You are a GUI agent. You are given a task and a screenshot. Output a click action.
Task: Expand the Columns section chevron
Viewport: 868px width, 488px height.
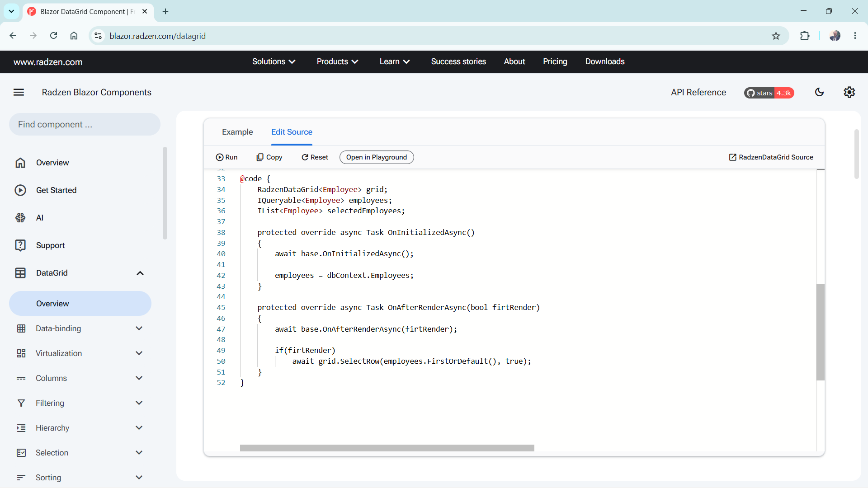tap(139, 378)
